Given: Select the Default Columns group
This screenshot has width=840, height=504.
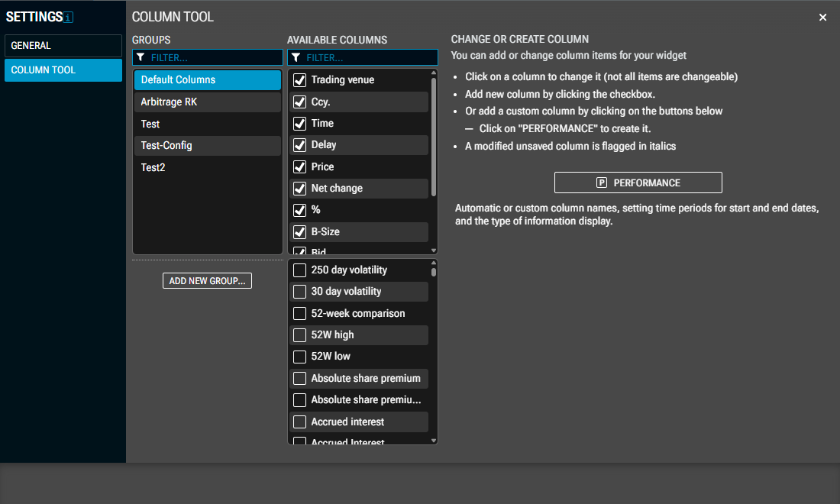Looking at the screenshot, I should (207, 80).
